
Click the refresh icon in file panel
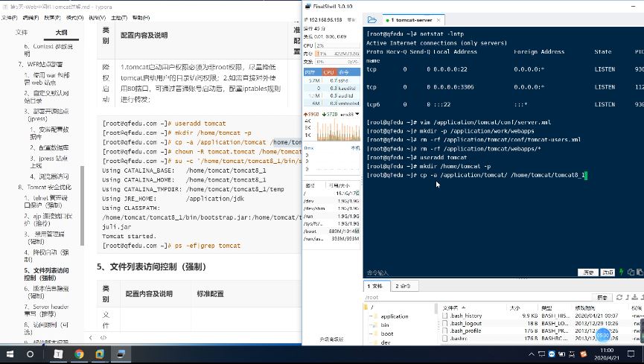pos(619,296)
